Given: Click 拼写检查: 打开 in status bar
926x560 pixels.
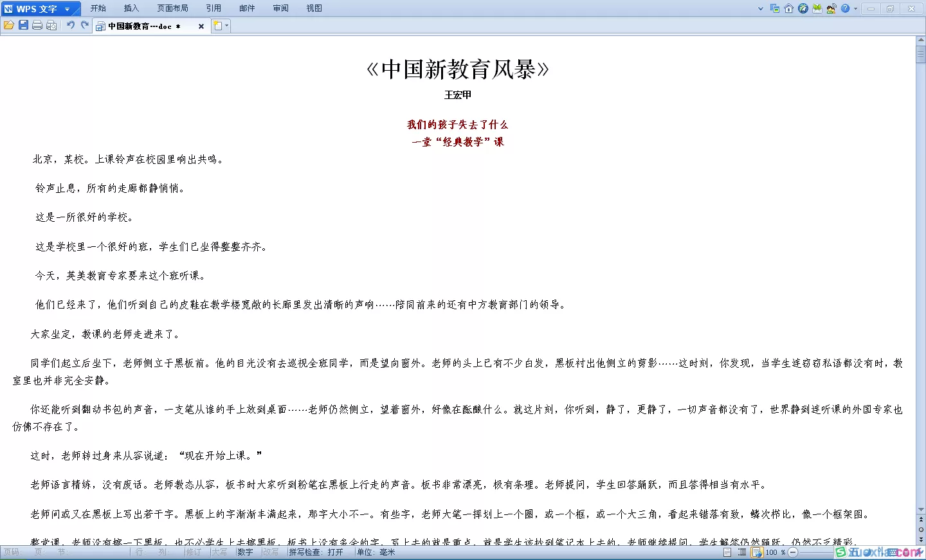Looking at the screenshot, I should point(316,552).
